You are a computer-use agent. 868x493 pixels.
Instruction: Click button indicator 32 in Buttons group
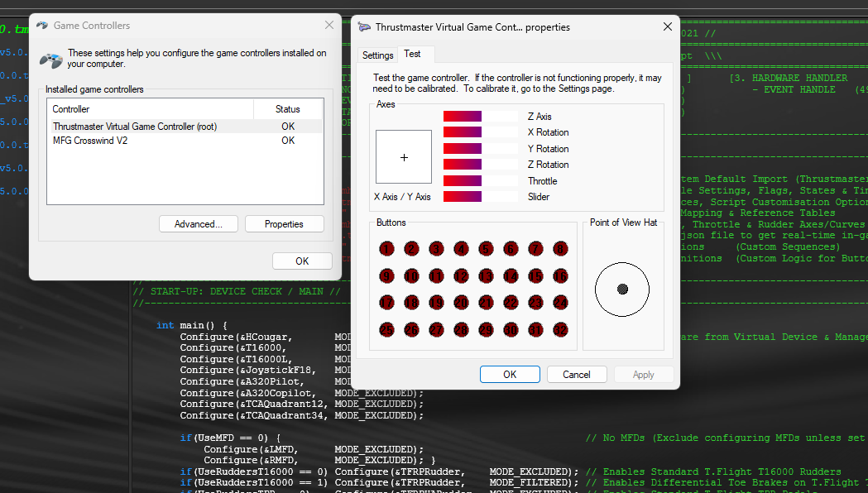click(x=560, y=330)
